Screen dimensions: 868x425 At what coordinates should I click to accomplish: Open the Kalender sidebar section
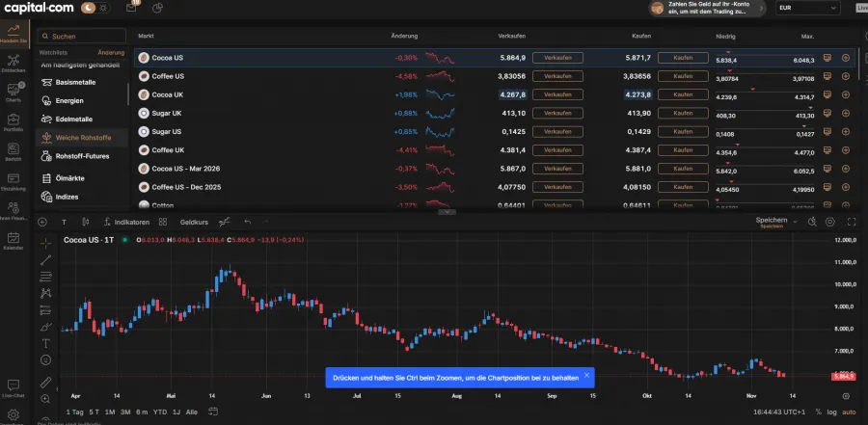14,241
